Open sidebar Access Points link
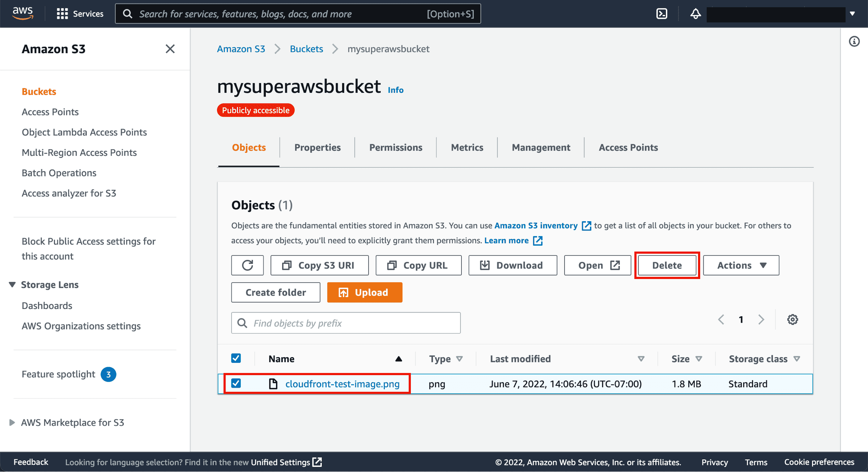This screenshot has height=472, width=868. tap(50, 112)
